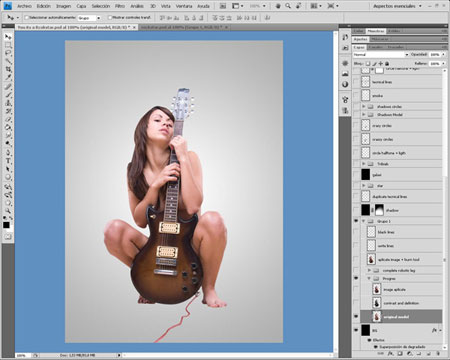Show the smoke layer visibility box
This screenshot has width=450, height=360.
356,95
